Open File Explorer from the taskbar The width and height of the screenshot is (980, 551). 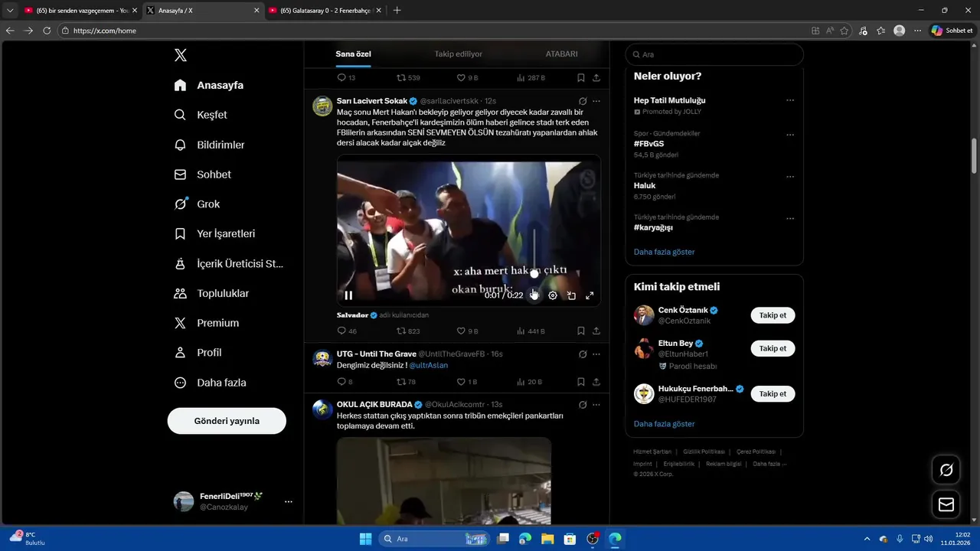(x=547, y=539)
